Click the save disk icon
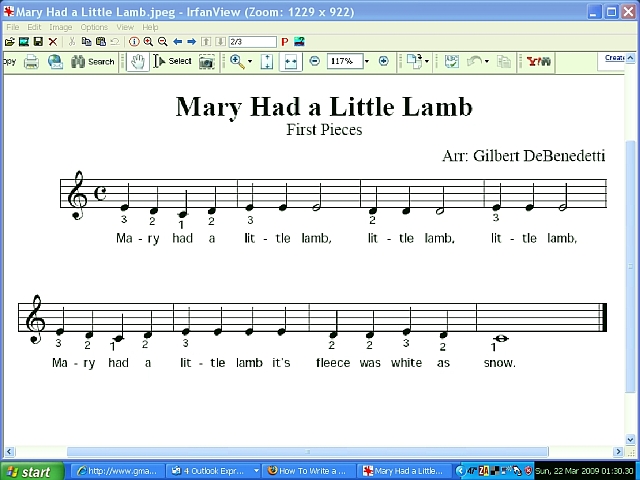Image resolution: width=640 pixels, height=480 pixels. [38, 42]
